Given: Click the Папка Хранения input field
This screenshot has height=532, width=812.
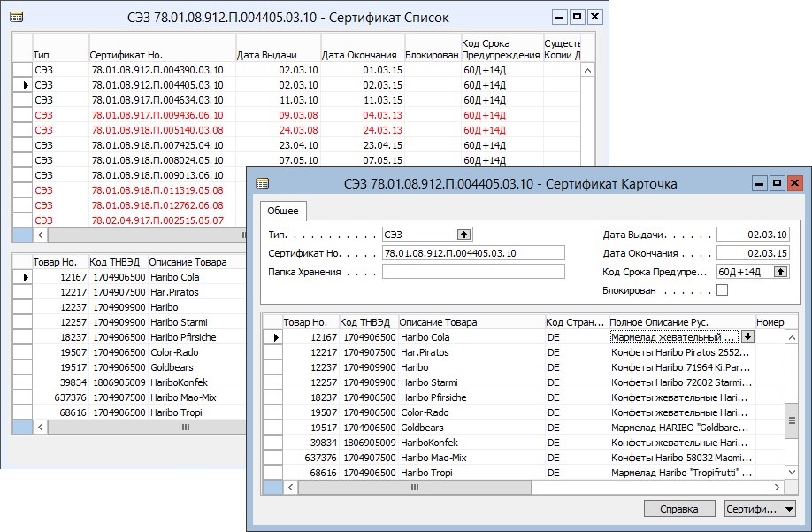Looking at the screenshot, I should coord(473,272).
